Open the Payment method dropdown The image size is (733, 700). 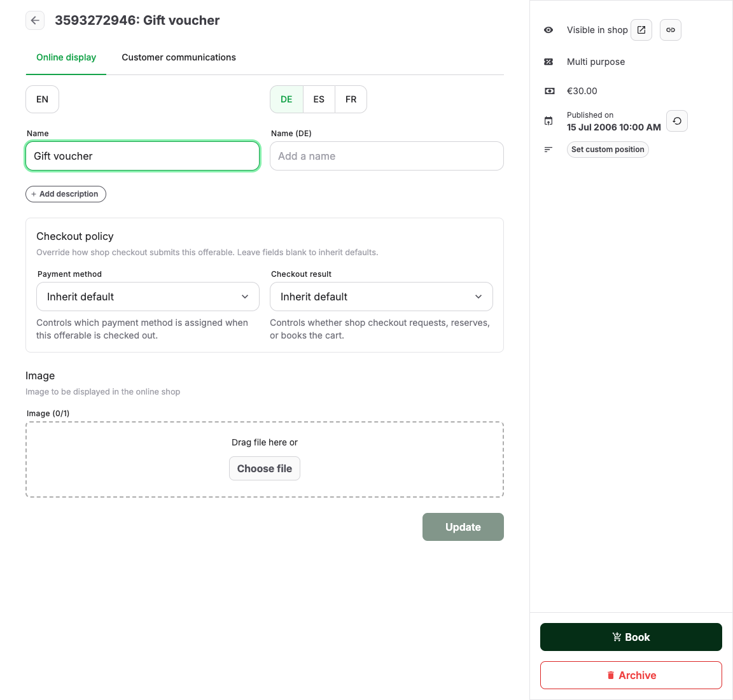[148, 297]
